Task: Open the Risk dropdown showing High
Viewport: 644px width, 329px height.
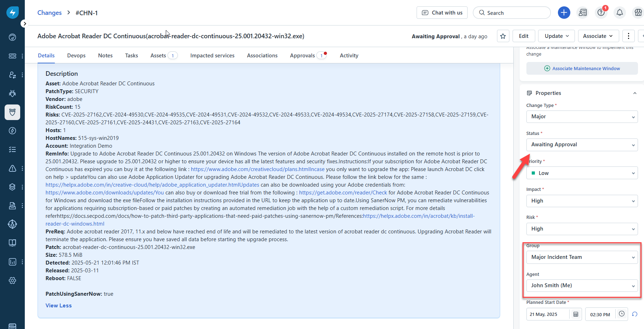Action: click(x=582, y=229)
